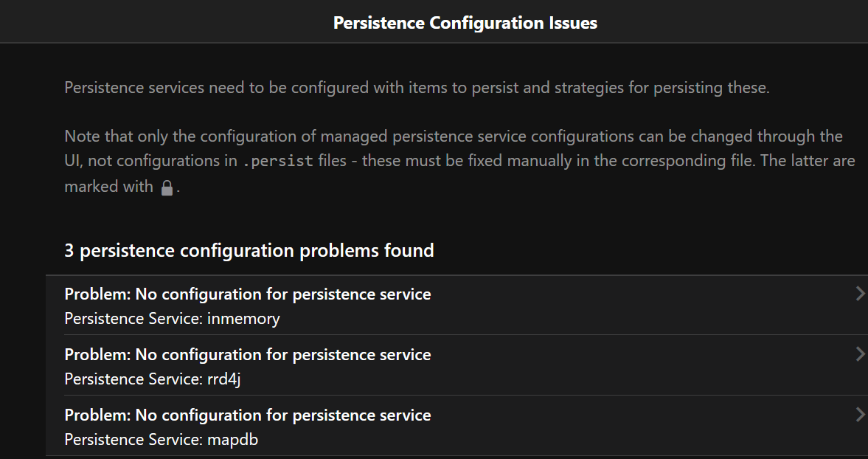
Task: Click the "Persistence Configuration Issues" page title
Action: click(465, 23)
